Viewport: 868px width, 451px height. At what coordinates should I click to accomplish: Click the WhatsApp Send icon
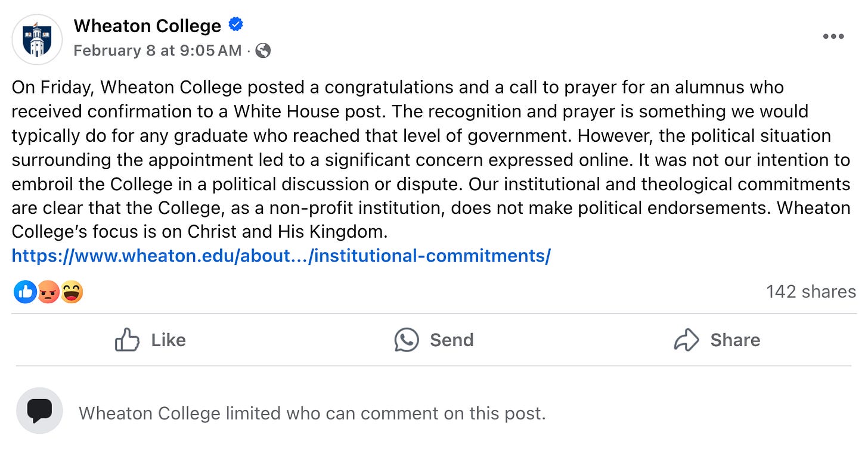pos(407,340)
